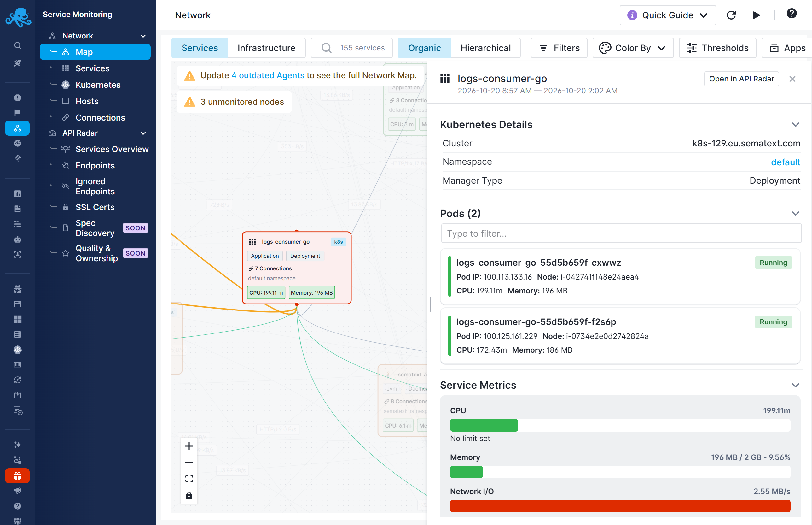The image size is (812, 525).
Task: Click the CPU usage progress bar
Action: coord(620,425)
